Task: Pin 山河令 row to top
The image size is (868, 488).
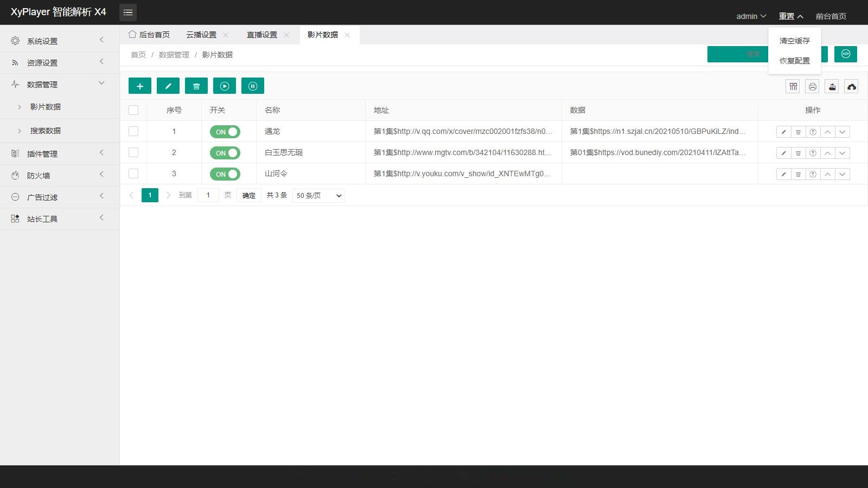Action: click(x=813, y=174)
